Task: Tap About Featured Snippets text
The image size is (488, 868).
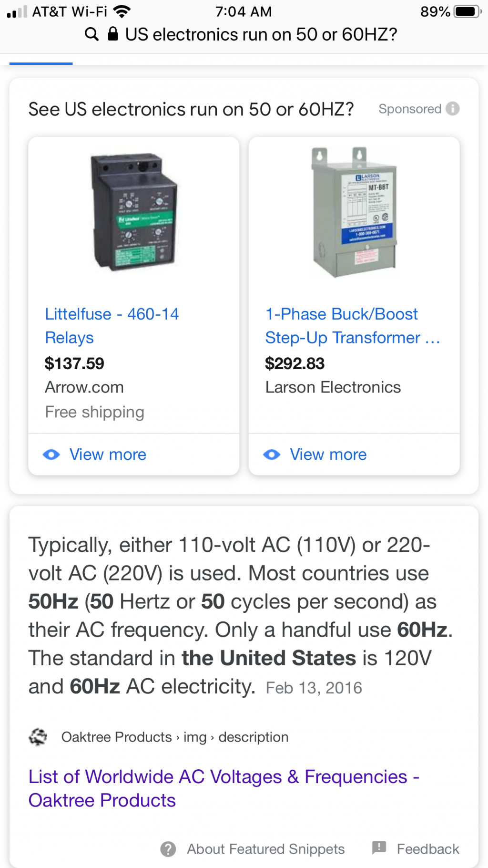Action: [265, 849]
